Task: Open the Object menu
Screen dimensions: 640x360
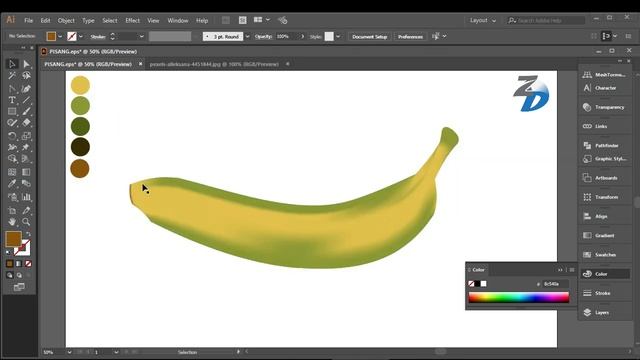Action: coord(66,20)
